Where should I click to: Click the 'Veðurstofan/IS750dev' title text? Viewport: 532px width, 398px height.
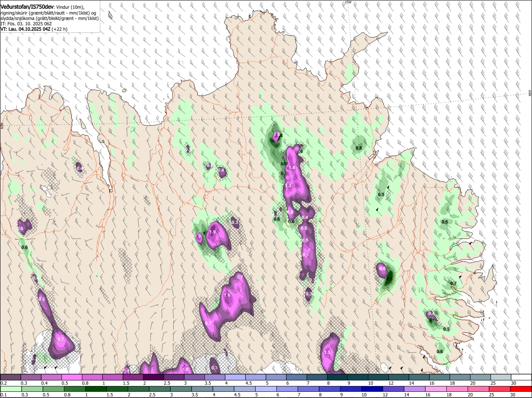tap(27, 7)
